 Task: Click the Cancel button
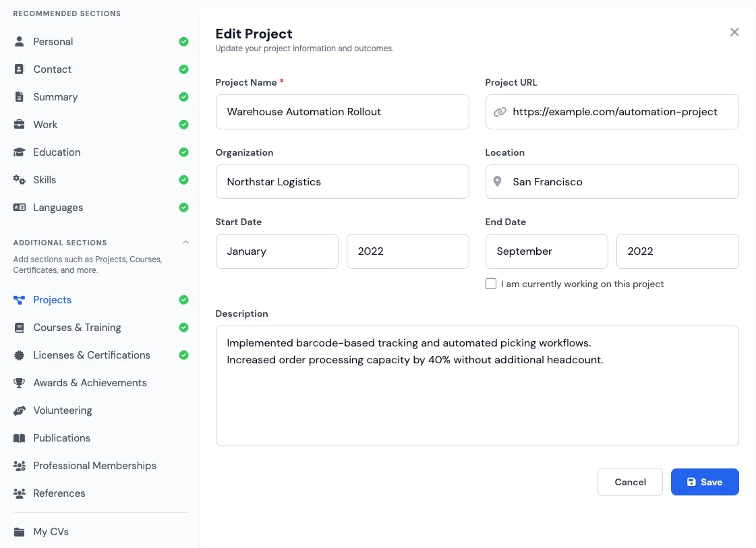click(x=630, y=482)
